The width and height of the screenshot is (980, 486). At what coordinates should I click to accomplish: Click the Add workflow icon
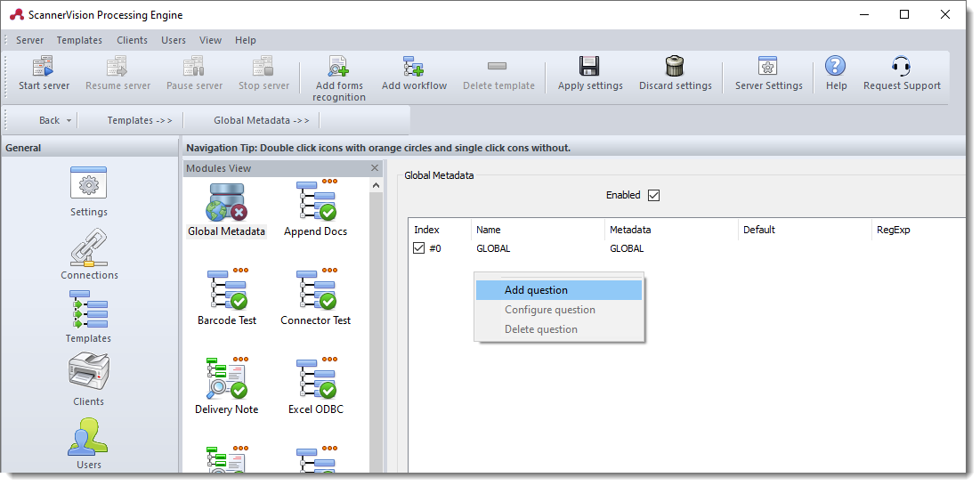pyautogui.click(x=414, y=66)
